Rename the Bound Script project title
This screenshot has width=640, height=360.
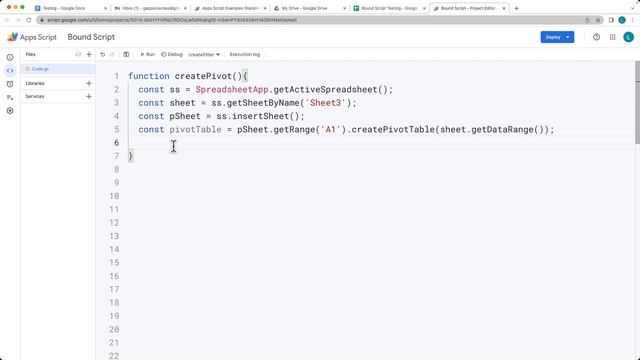click(x=91, y=37)
